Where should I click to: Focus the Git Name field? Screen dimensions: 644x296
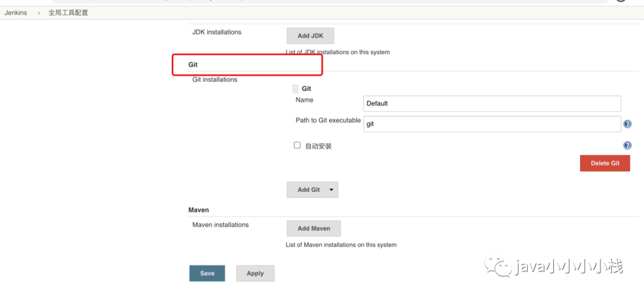tap(492, 104)
